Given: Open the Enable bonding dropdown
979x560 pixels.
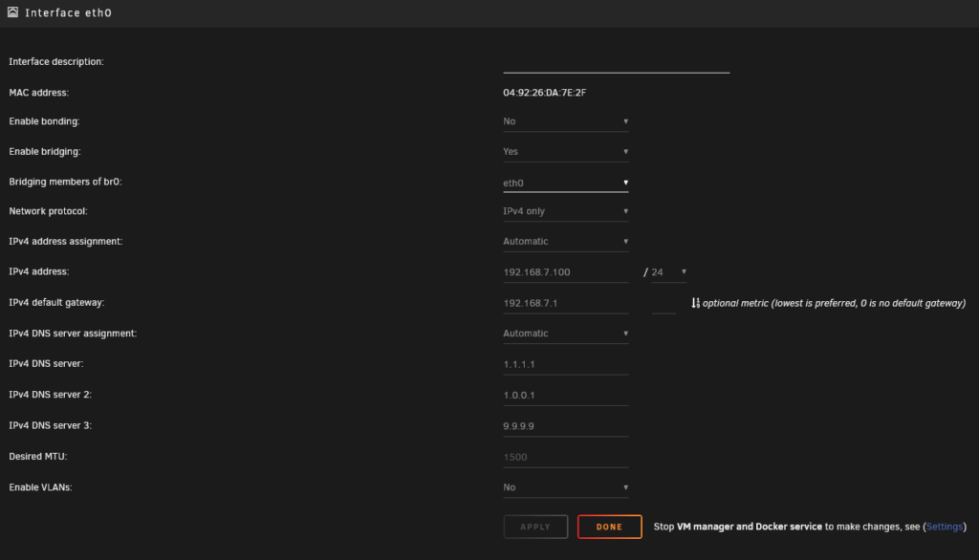Looking at the screenshot, I should pos(566,121).
